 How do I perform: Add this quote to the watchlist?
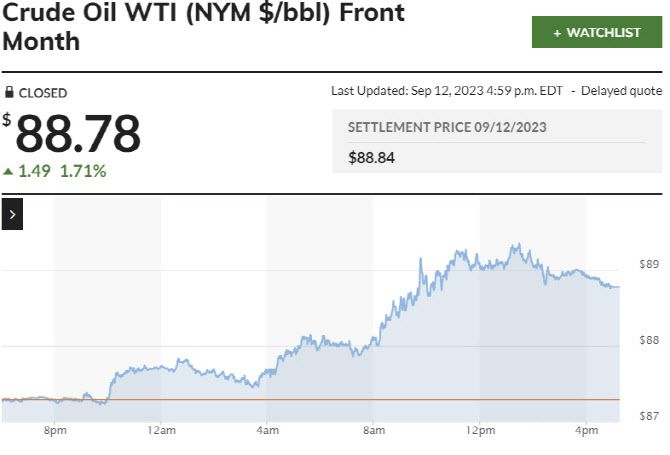(x=596, y=33)
